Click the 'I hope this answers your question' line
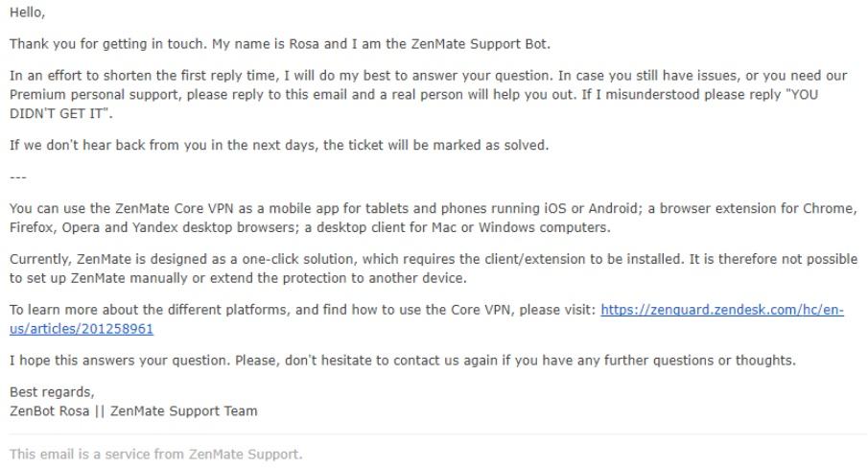Image resolution: width=868 pixels, height=468 pixels. point(403,361)
